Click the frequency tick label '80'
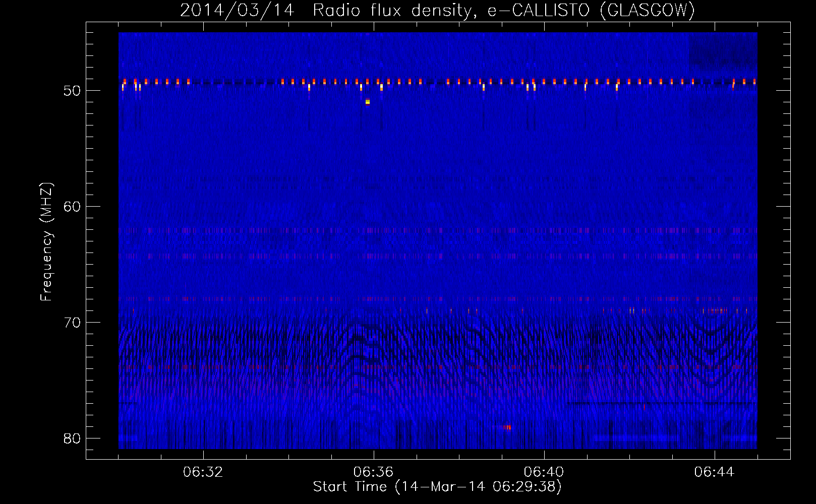The height and width of the screenshot is (504, 816). [x=73, y=438]
